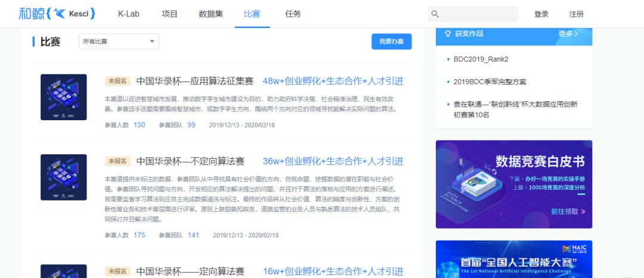644x278 pixels.
Task: Click the 比赛 page heading
Action: click(50, 42)
